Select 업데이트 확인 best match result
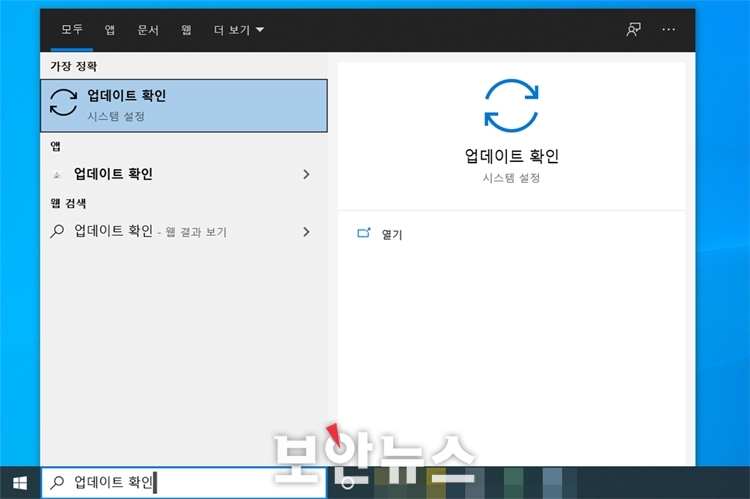This screenshot has height=499, width=750. click(x=184, y=106)
